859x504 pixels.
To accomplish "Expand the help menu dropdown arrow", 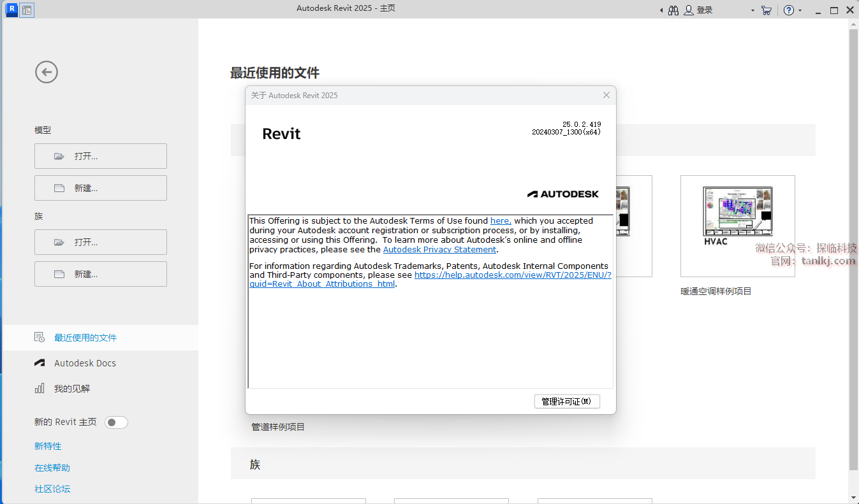I will pos(800,11).
